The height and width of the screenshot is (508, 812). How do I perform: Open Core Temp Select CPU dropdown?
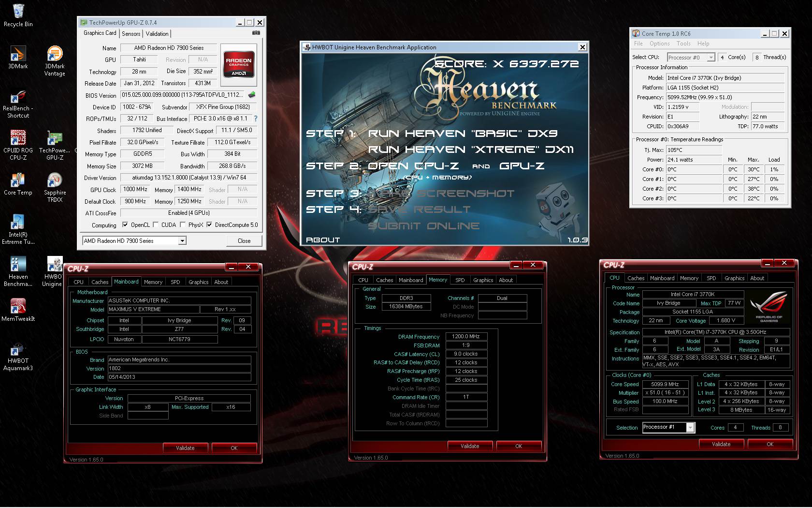click(x=691, y=57)
